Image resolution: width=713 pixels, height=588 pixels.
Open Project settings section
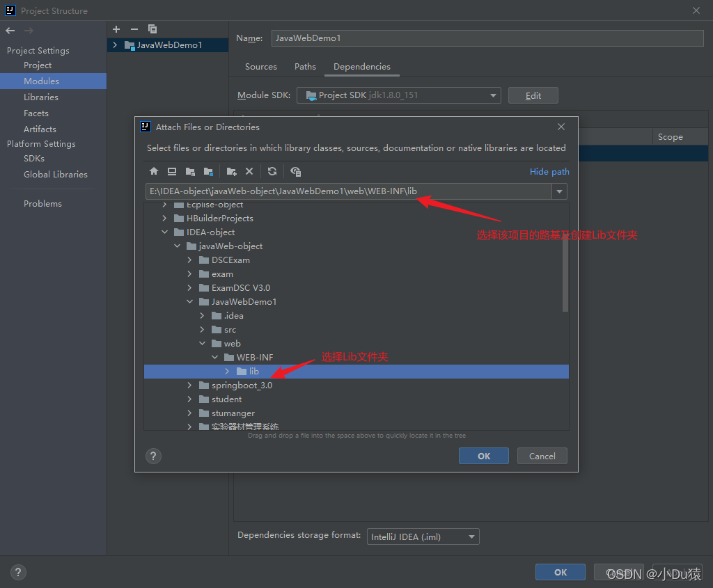click(38, 65)
